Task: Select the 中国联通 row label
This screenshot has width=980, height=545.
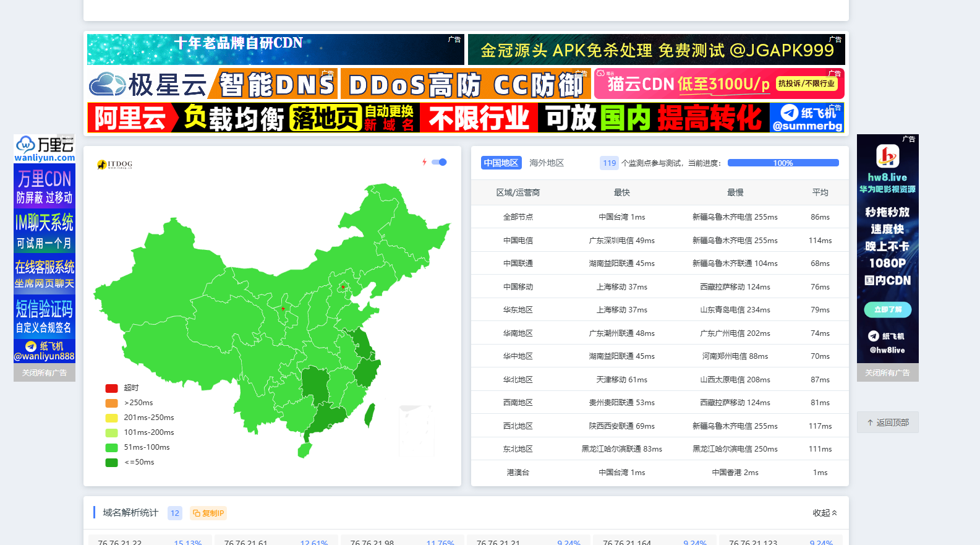Action: point(518,264)
